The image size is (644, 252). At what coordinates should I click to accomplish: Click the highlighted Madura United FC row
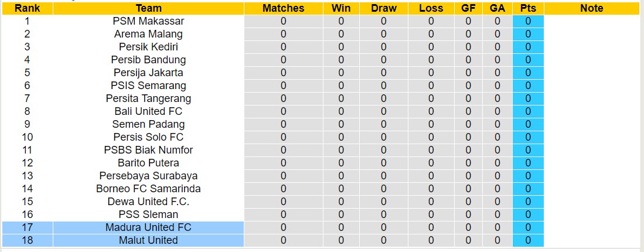148,227
